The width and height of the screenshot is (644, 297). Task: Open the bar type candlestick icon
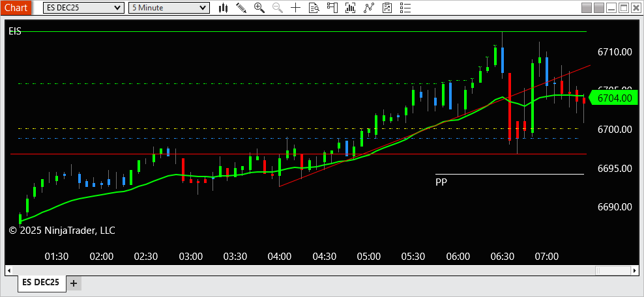click(x=223, y=7)
